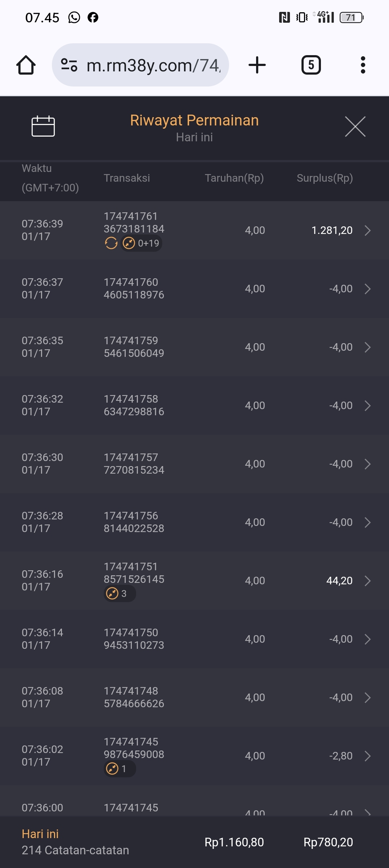Open transaction 174741748 5784666626
Screen dimensions: 389x868
[134, 697]
